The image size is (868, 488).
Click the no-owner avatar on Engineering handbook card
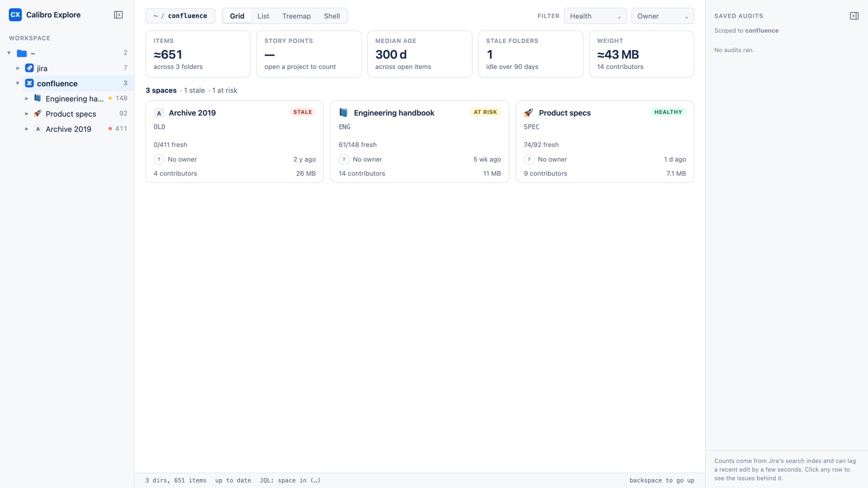click(x=344, y=159)
